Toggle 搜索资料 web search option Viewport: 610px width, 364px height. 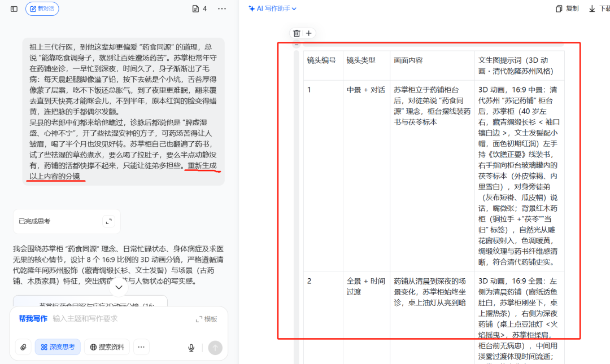coord(107,347)
